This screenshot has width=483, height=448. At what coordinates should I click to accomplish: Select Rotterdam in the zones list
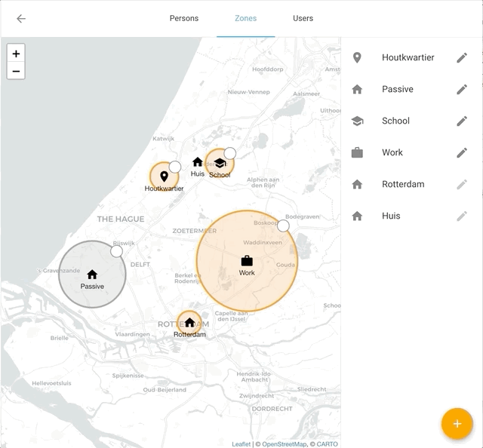click(403, 185)
